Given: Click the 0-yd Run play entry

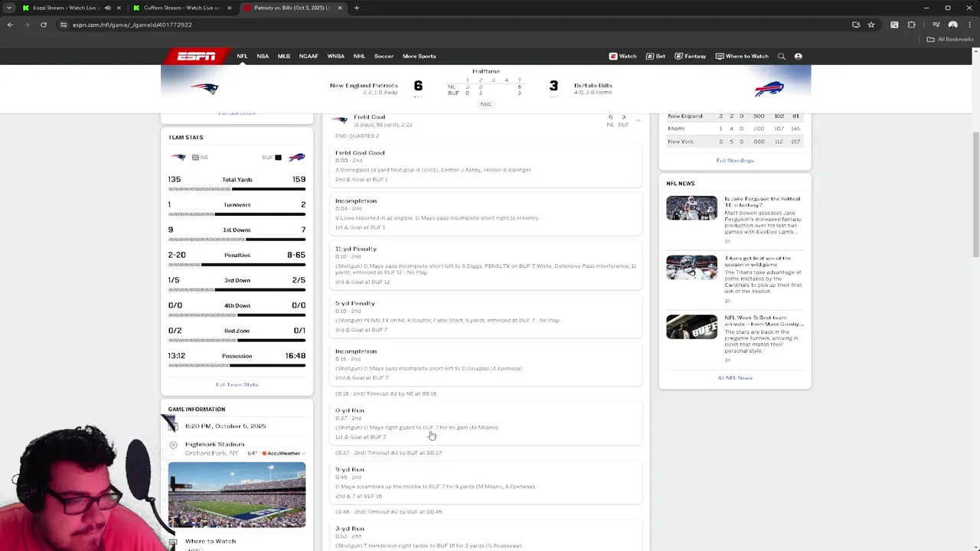Looking at the screenshot, I should 486,423.
